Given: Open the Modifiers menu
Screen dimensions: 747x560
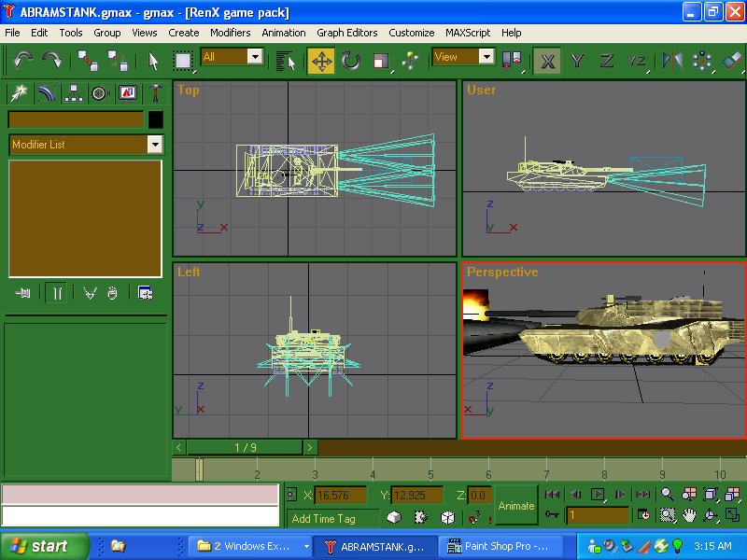Looking at the screenshot, I should tap(230, 33).
